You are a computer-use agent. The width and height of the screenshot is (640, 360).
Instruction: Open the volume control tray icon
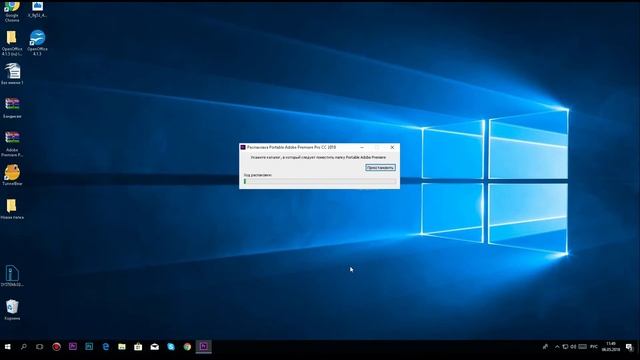pos(573,347)
